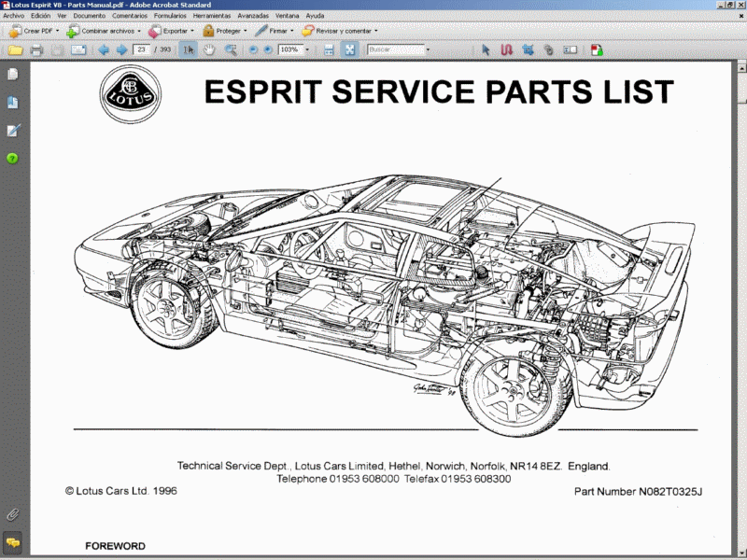Toggle fit full page view

click(349, 49)
